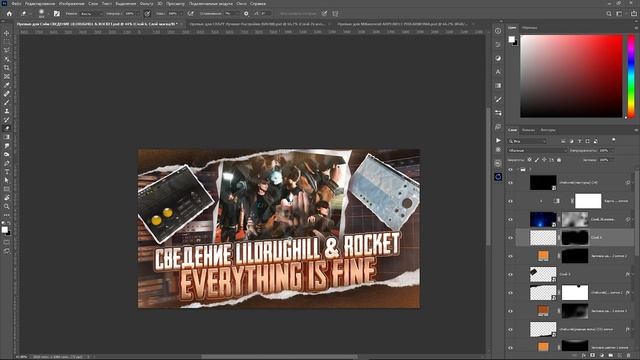This screenshot has height=360, width=640.
Task: Click the canvas horizontal scrollbar
Action: (279, 357)
